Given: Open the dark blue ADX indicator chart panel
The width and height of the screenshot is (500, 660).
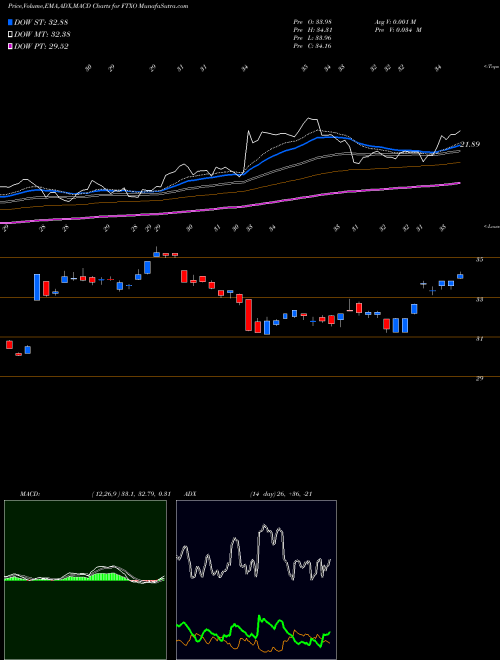Looking at the screenshot, I should [x=256, y=580].
